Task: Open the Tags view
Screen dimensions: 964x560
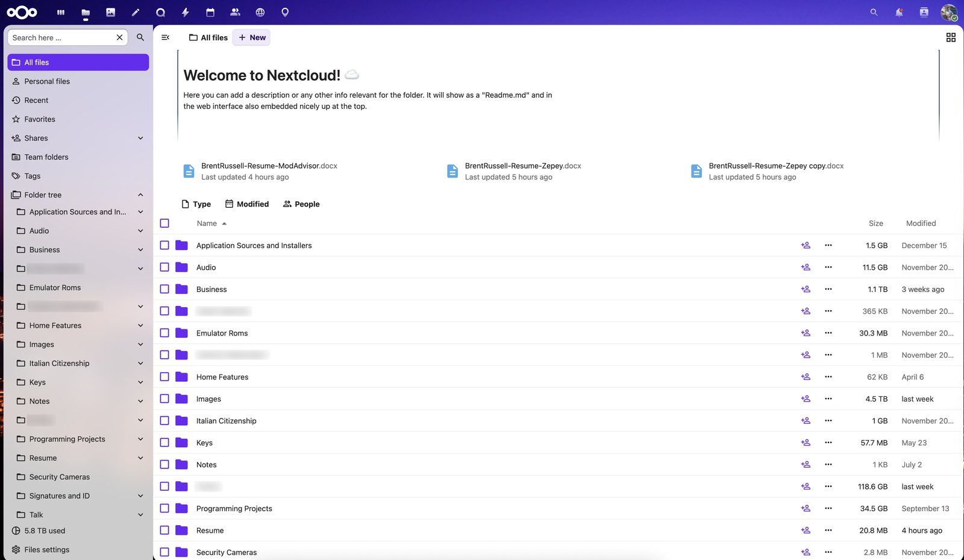Action: [x=78, y=176]
